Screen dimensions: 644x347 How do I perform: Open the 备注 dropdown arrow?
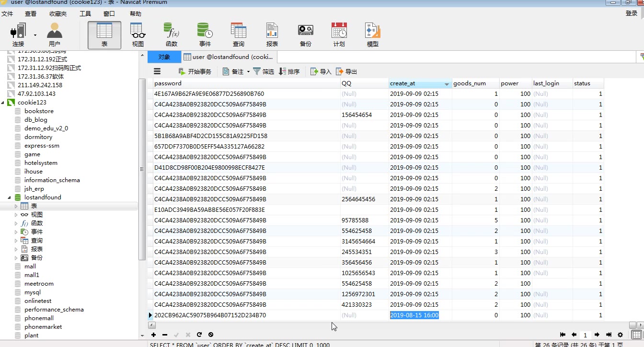click(x=248, y=71)
